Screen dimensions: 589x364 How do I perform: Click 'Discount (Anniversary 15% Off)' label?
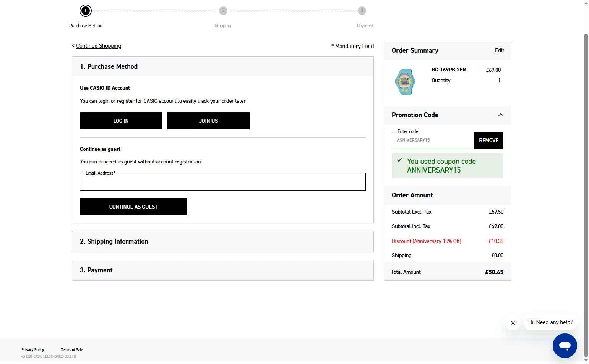pos(427,241)
